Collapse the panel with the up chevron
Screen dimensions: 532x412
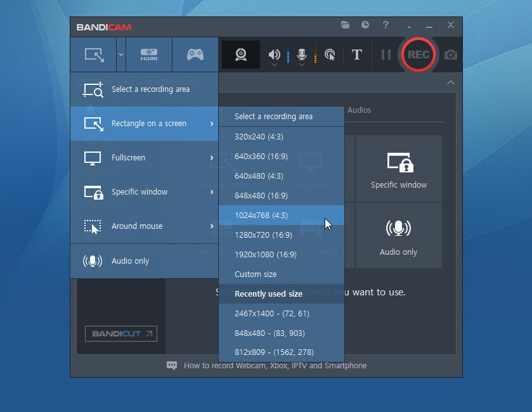click(451, 82)
